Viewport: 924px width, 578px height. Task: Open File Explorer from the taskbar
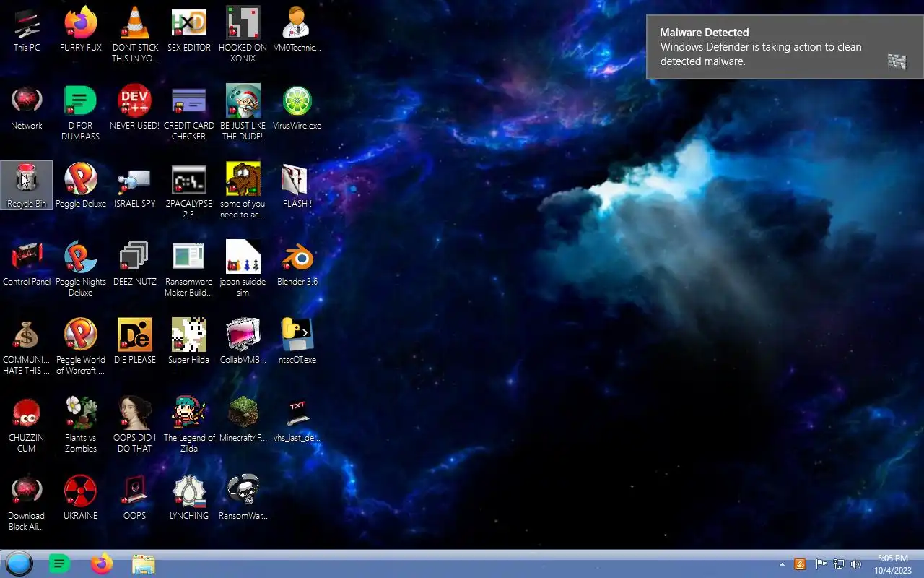pos(144,564)
